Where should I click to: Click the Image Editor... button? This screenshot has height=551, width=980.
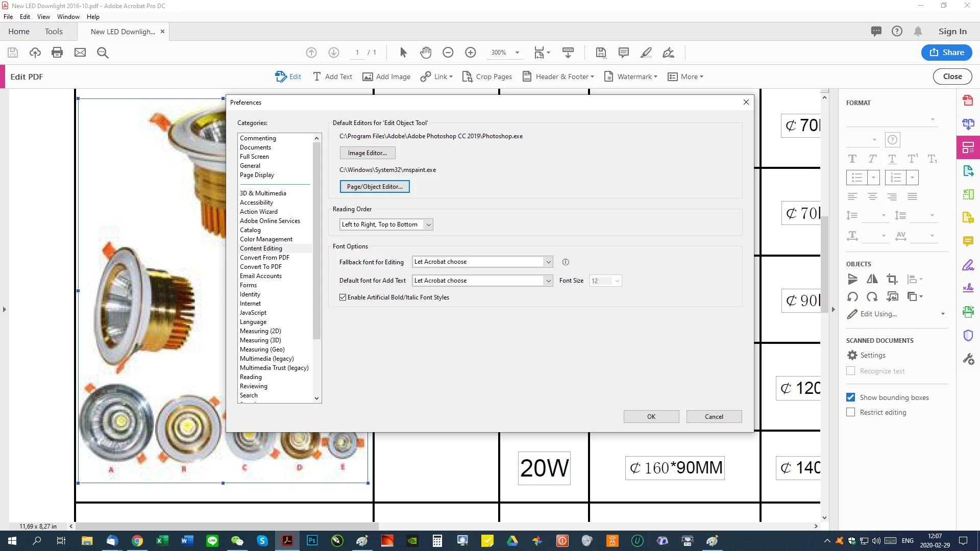(367, 153)
